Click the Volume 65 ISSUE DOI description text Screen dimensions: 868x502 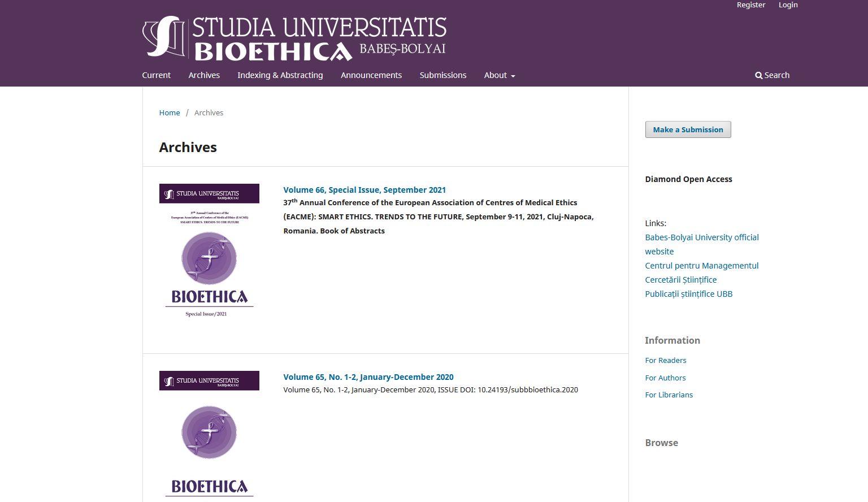click(x=431, y=390)
